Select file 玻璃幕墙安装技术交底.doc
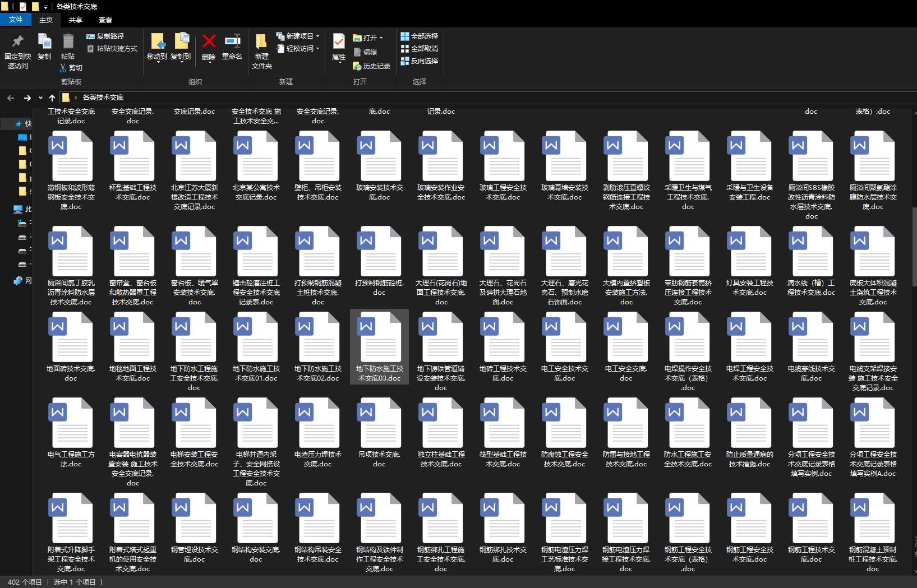The image size is (917, 588). point(565,167)
